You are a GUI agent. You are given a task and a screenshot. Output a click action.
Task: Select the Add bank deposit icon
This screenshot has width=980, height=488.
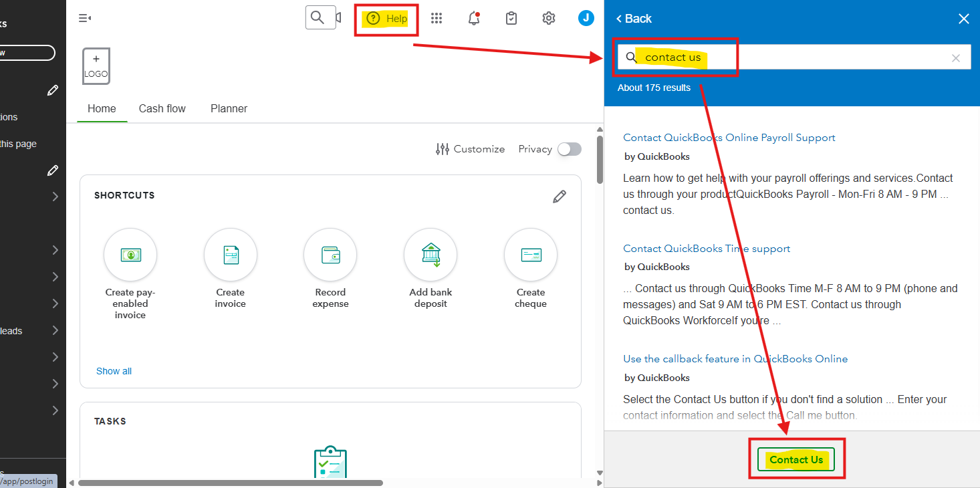click(431, 255)
